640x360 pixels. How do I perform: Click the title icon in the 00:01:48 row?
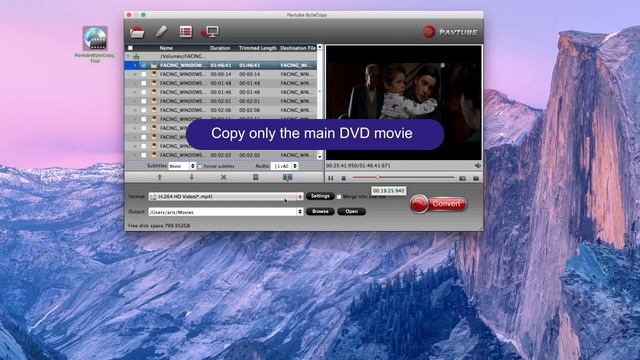(154, 83)
